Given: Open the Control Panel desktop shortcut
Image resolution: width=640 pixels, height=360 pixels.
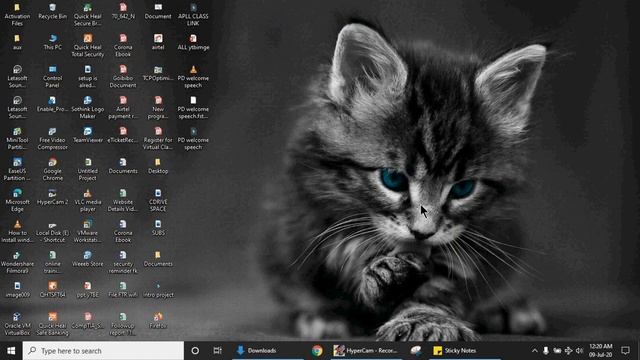Looking at the screenshot, I should coord(52,77).
